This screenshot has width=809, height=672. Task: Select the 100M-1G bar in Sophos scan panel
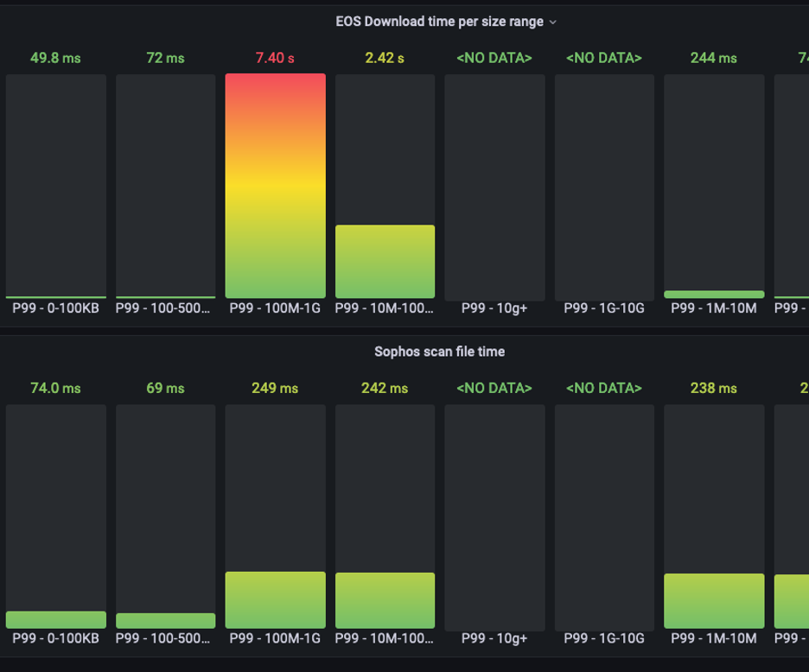275,599
